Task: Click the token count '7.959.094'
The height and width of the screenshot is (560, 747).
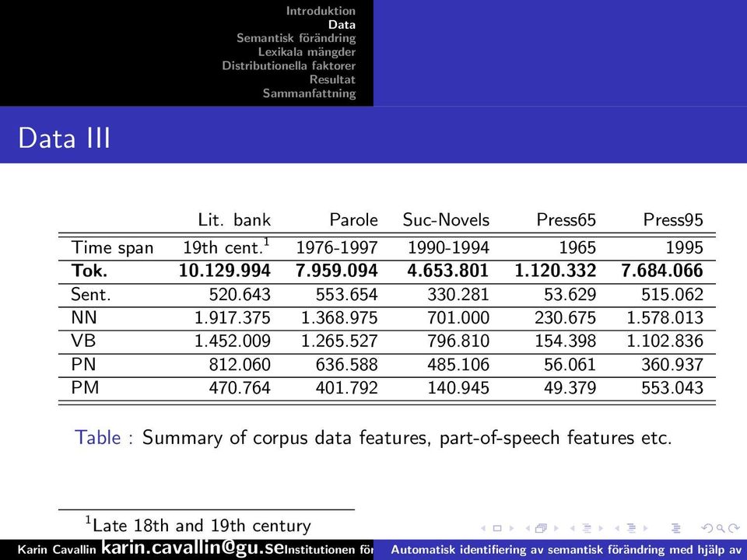Action: [336, 271]
